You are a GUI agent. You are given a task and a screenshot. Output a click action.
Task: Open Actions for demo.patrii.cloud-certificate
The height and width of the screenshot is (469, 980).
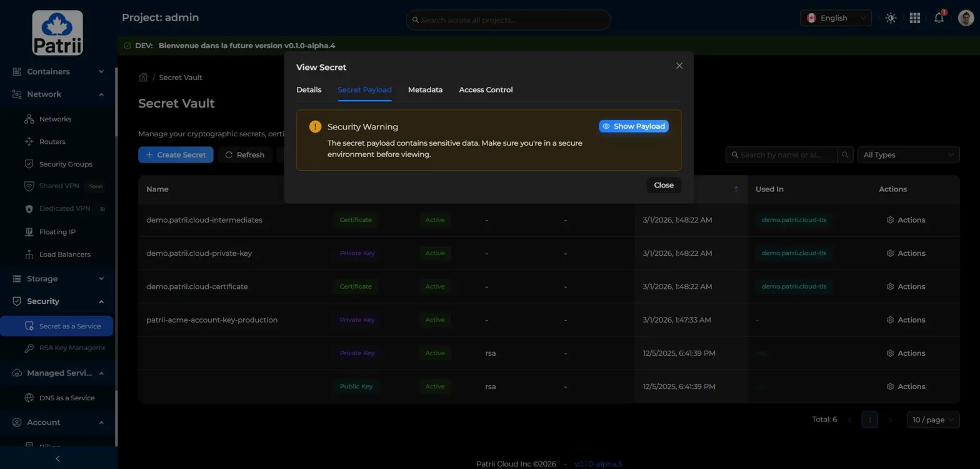pos(906,286)
